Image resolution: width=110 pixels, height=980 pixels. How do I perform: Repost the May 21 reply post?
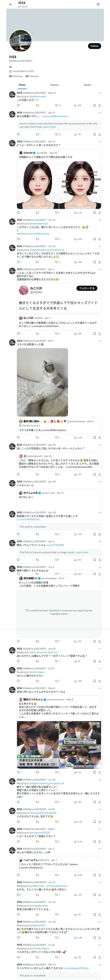[x=37, y=105]
